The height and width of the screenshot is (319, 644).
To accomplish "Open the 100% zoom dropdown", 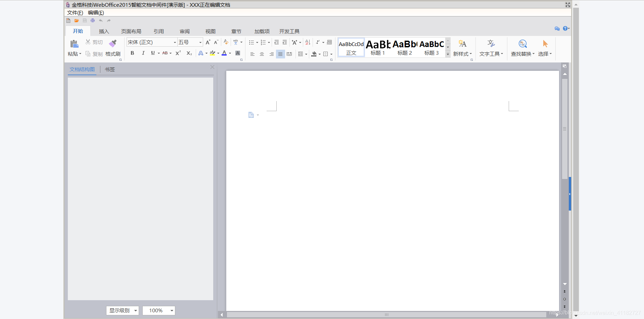I will (x=159, y=311).
